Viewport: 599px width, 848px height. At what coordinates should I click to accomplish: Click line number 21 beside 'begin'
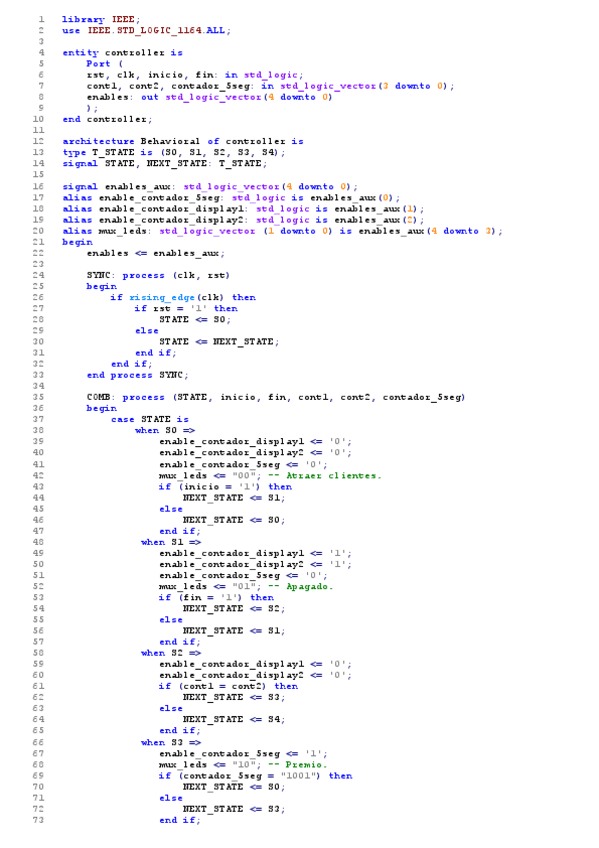tap(38, 242)
